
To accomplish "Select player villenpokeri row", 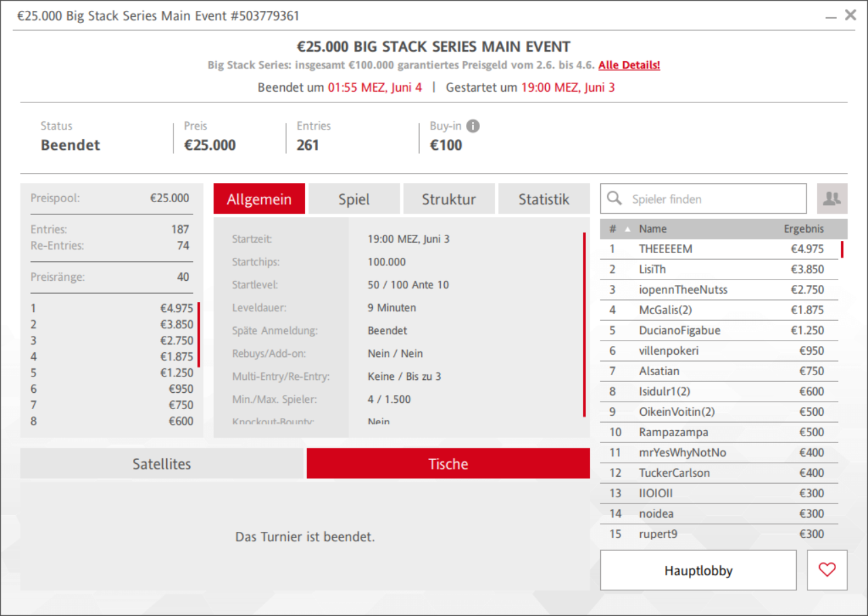I will [719, 351].
